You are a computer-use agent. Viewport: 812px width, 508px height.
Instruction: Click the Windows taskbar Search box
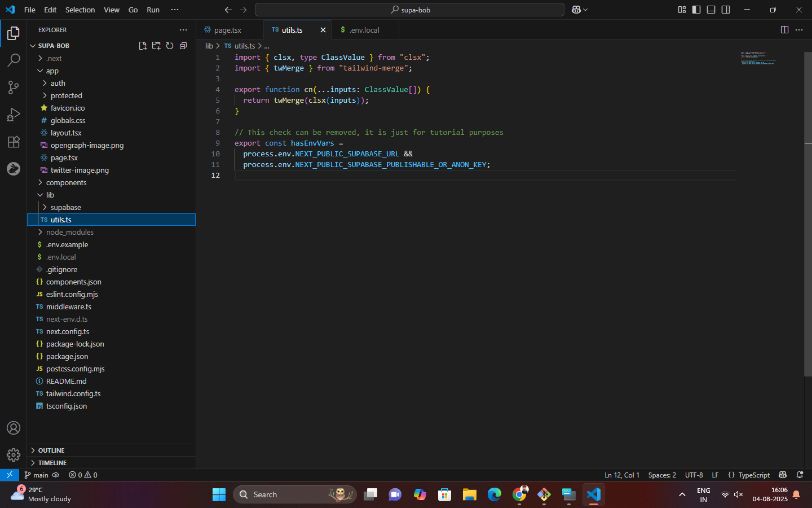(294, 494)
